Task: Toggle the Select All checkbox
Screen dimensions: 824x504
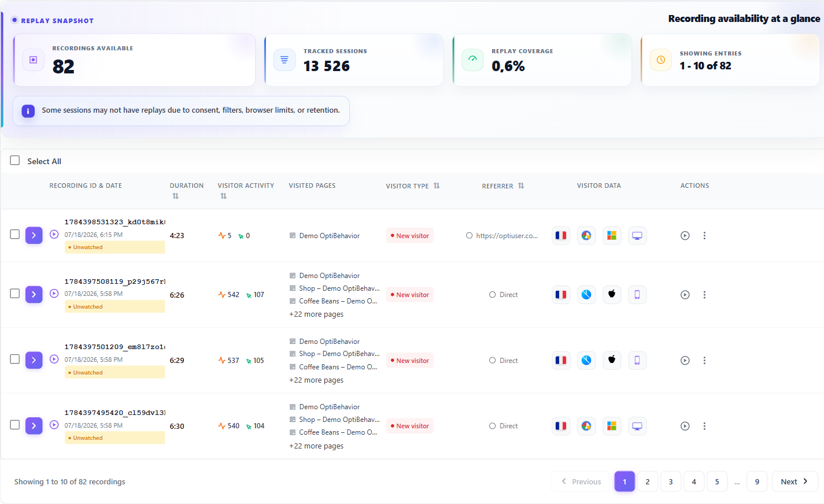Action: click(x=15, y=161)
